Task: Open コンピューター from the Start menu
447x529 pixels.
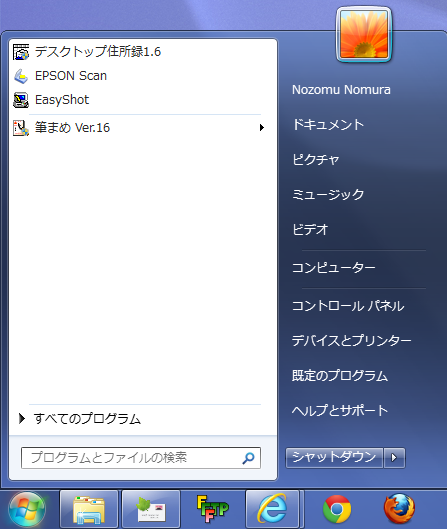Action: 333,268
